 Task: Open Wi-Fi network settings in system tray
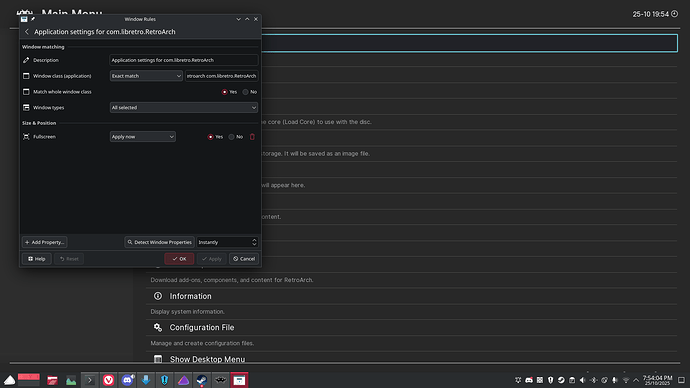[x=626, y=380]
